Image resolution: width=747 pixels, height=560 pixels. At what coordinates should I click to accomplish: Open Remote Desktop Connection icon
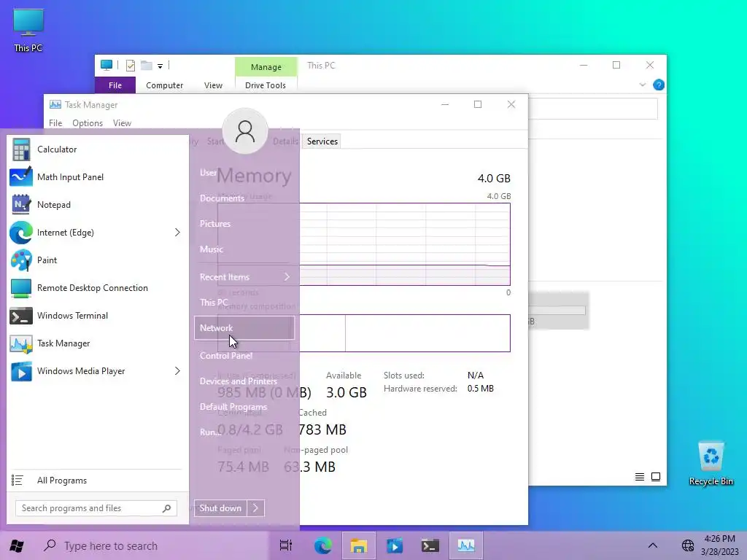pyautogui.click(x=21, y=287)
